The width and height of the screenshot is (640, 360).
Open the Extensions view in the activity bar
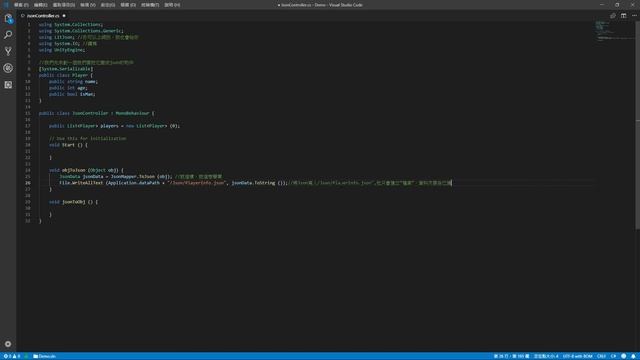[x=8, y=84]
